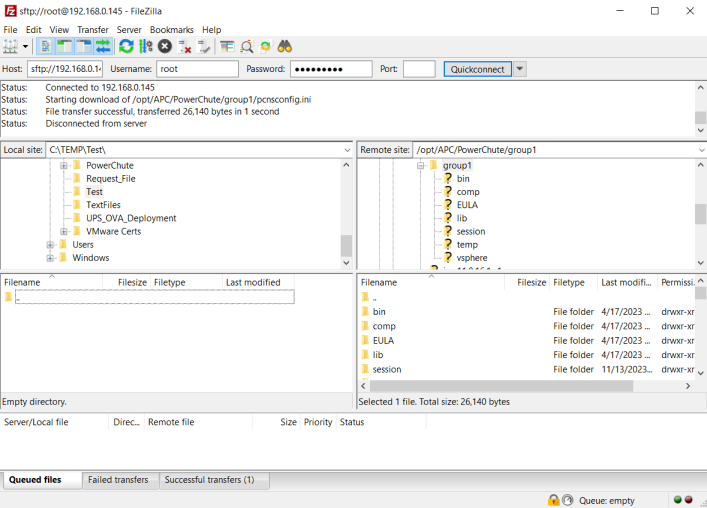The width and height of the screenshot is (707, 508).
Task: Switch to Successful transfers tab
Action: coord(214,480)
